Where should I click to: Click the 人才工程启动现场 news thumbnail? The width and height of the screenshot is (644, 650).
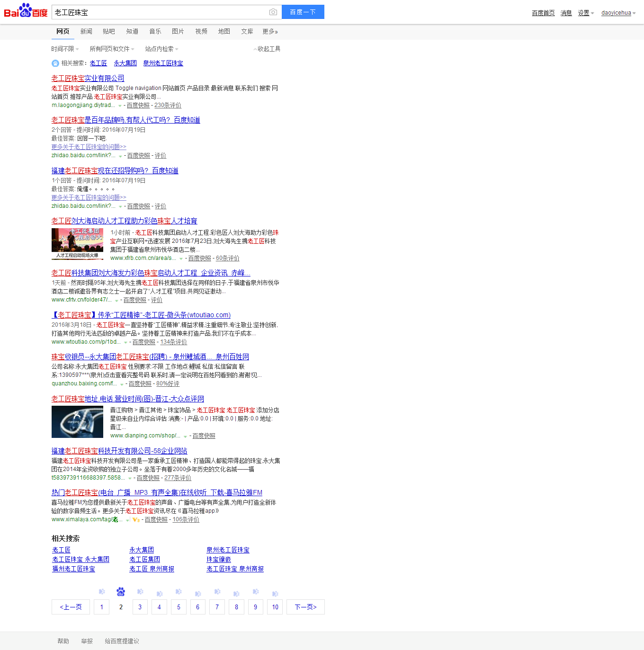coord(77,244)
